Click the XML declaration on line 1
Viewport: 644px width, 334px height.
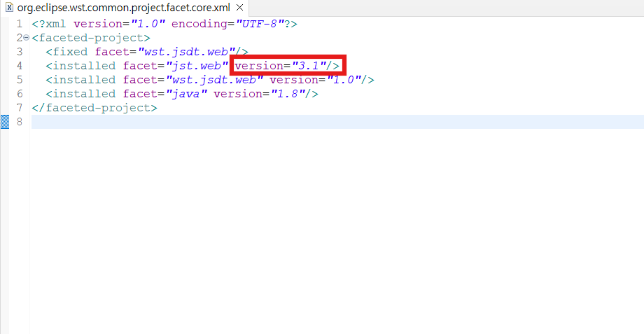[164, 24]
